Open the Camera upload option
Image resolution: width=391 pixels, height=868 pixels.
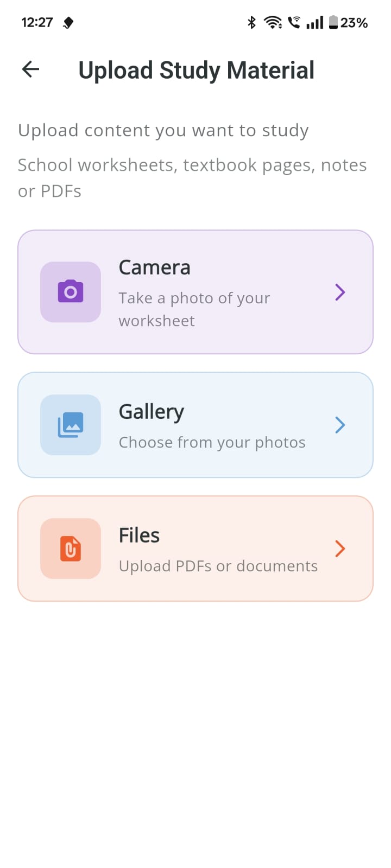195,292
